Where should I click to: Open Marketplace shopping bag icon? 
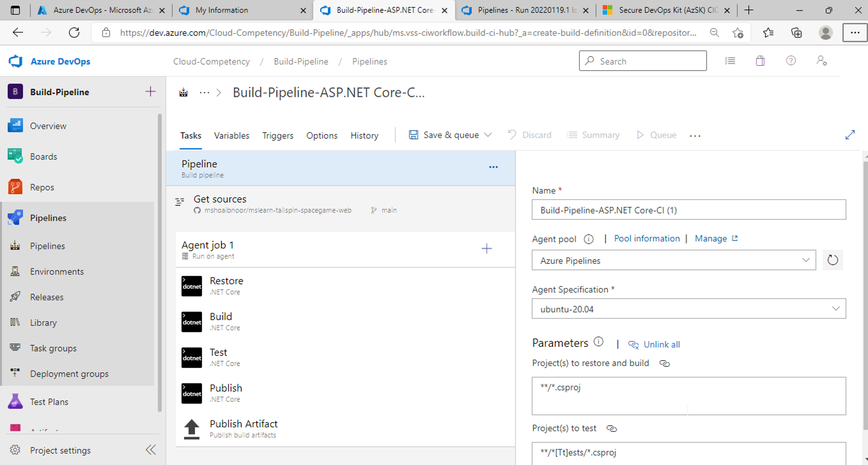760,61
